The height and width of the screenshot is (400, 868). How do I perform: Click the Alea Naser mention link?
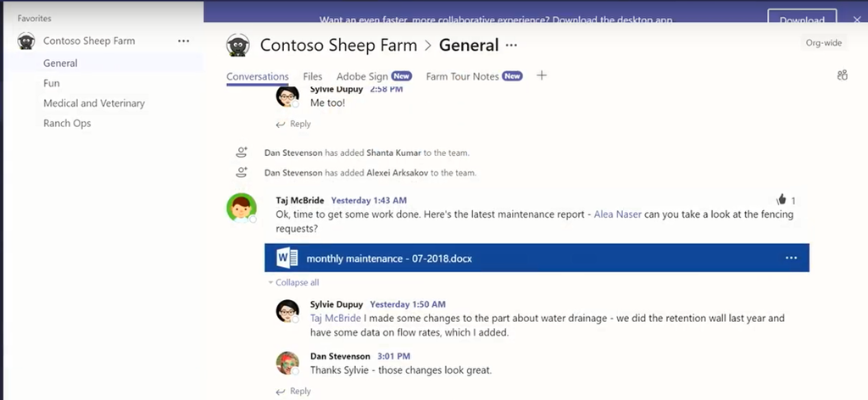coord(617,214)
